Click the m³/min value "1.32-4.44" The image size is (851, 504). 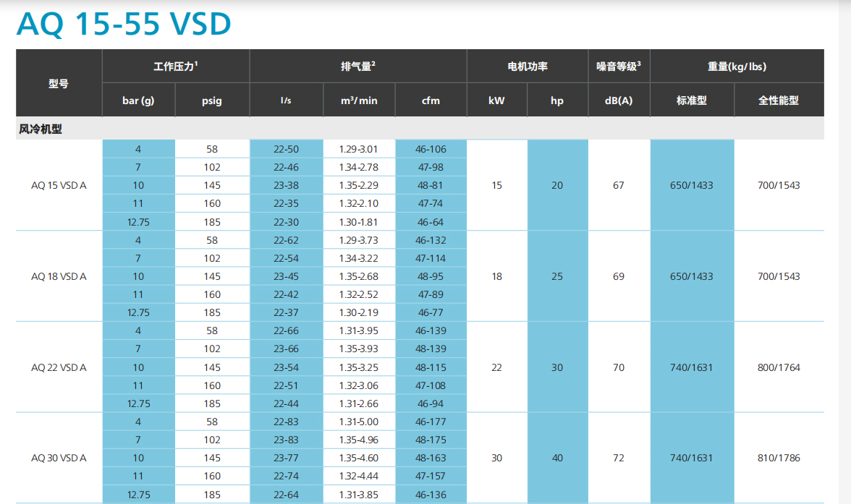[359, 477]
